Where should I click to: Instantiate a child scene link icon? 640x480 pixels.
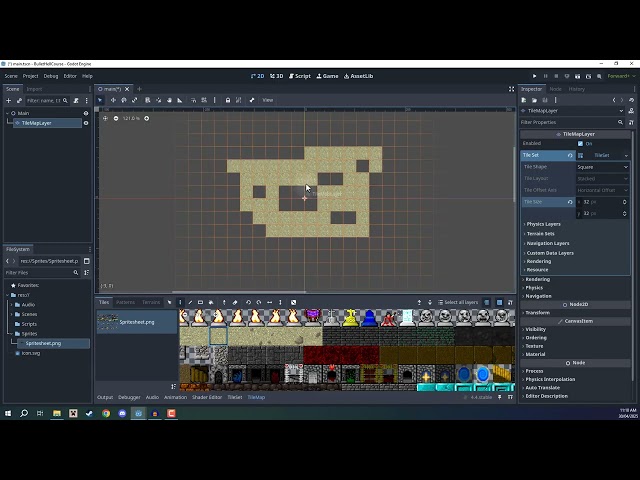19,100
